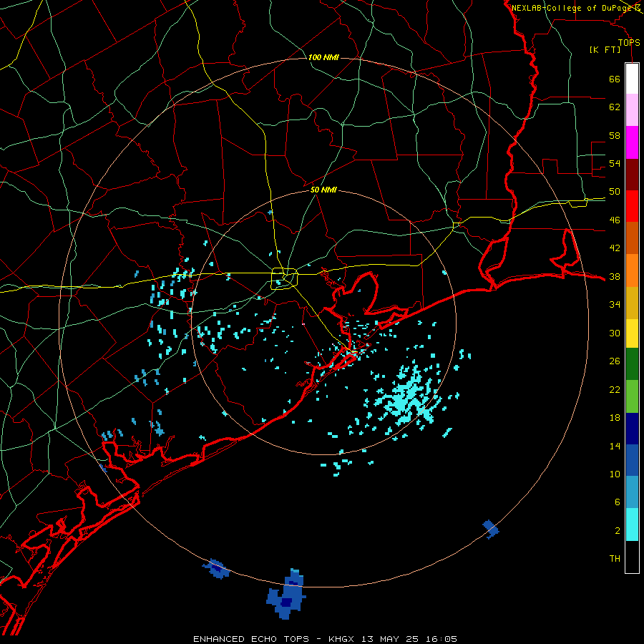Click the TOPS legend title
Viewport: 644px width, 644px height.
coord(629,43)
